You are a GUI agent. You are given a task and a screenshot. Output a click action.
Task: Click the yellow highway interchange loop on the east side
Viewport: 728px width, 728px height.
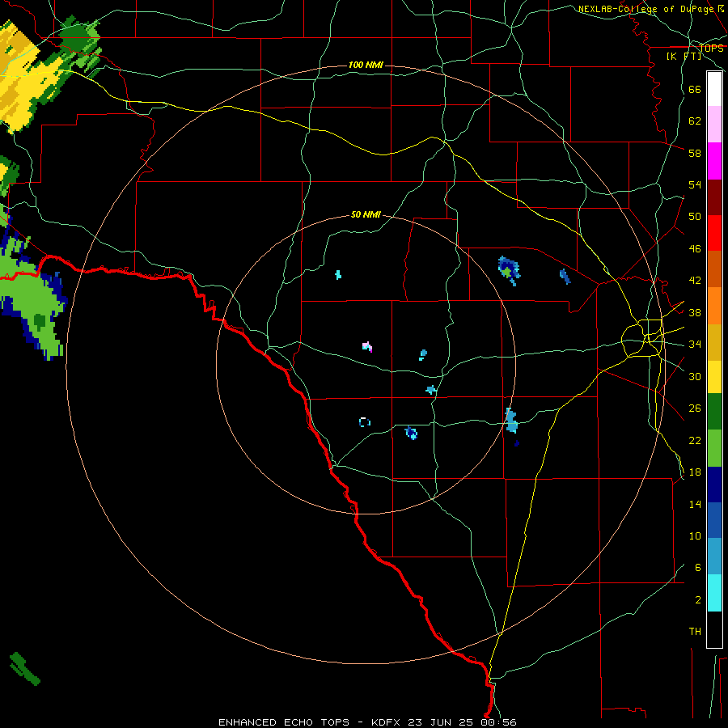coord(642,337)
